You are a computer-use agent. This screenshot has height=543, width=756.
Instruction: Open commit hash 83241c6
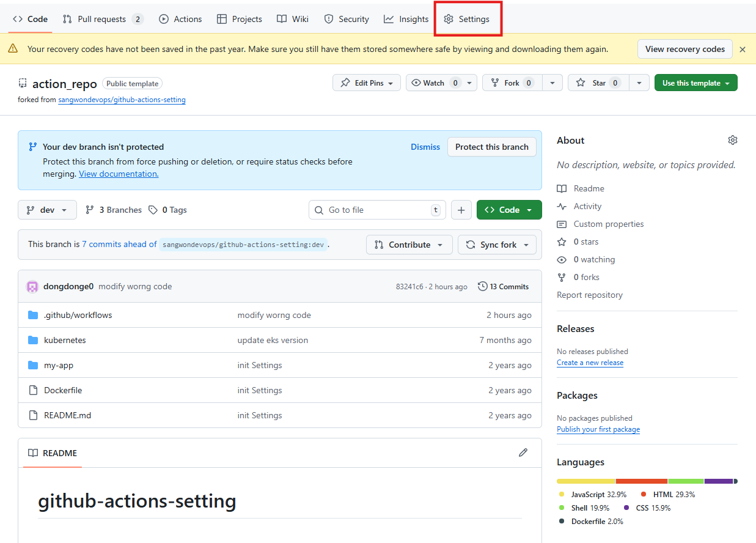[x=409, y=286]
